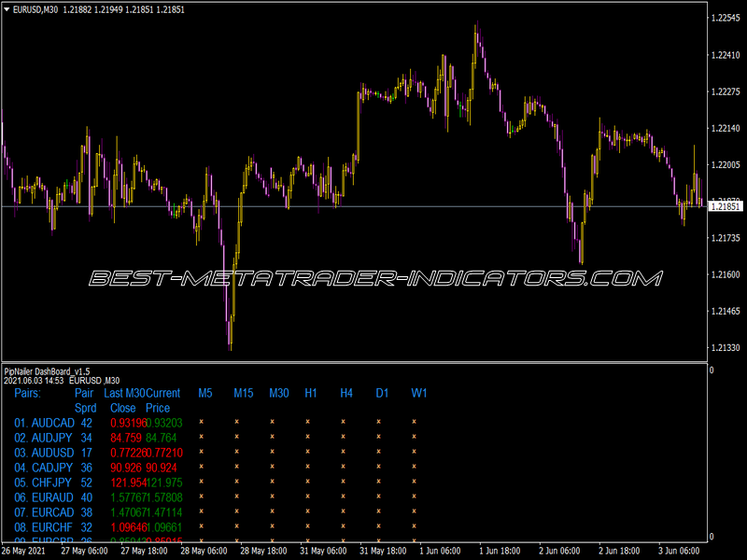Click EURCAD current price 1.47114
The width and height of the screenshot is (747, 560).
(x=164, y=512)
